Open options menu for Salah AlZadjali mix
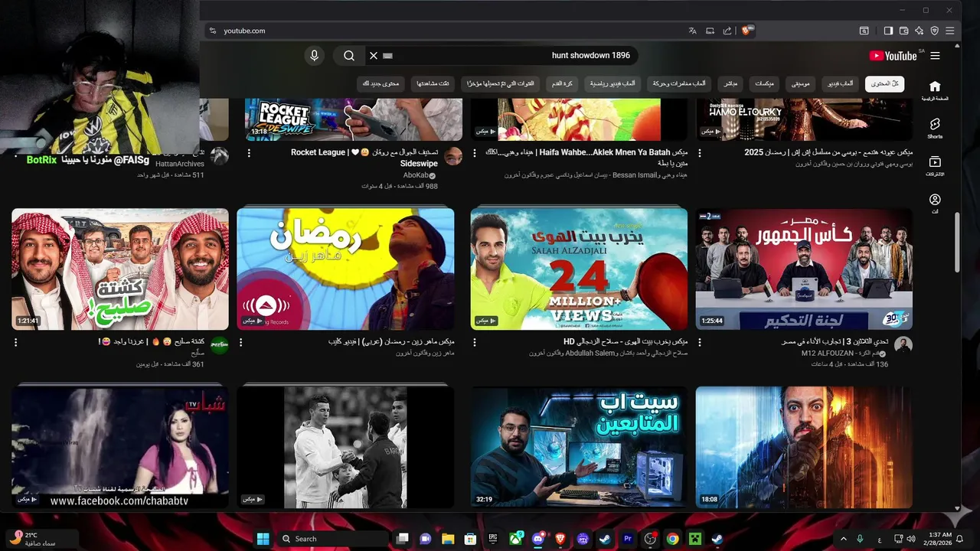This screenshot has width=980, height=551. click(474, 342)
